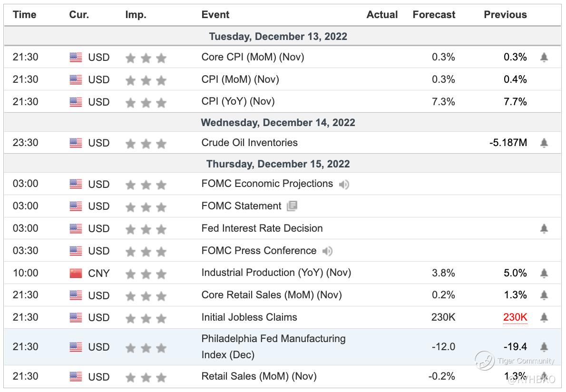Set alert bell for Crude Oil Inventories
The image size is (566, 392).
[544, 143]
